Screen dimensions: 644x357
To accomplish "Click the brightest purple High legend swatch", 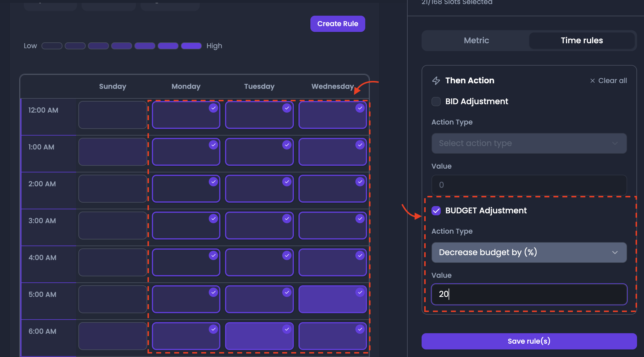I will pos(191,46).
